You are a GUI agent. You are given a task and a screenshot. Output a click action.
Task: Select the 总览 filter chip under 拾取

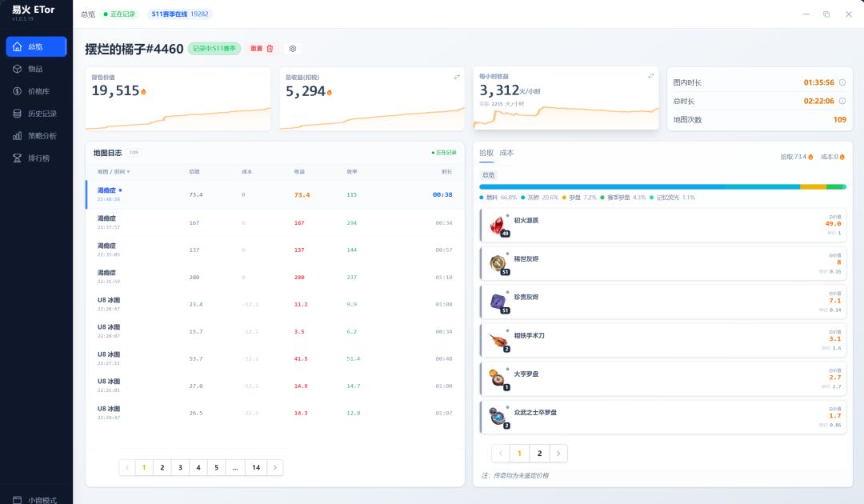click(489, 175)
